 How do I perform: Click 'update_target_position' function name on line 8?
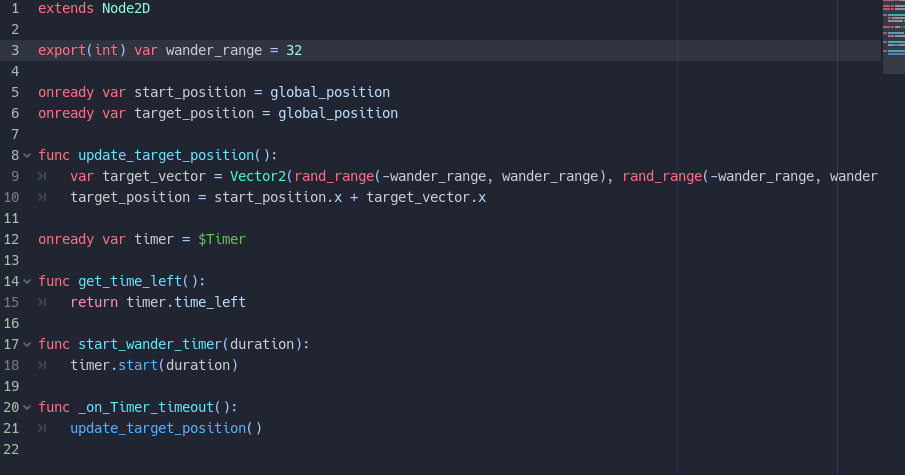(166, 155)
